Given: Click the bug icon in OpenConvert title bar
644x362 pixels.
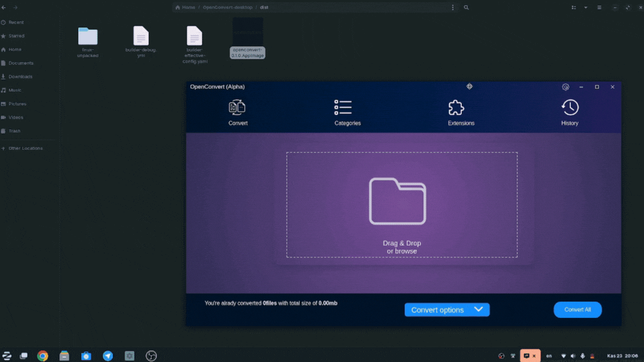Looking at the screenshot, I should pos(470,86).
